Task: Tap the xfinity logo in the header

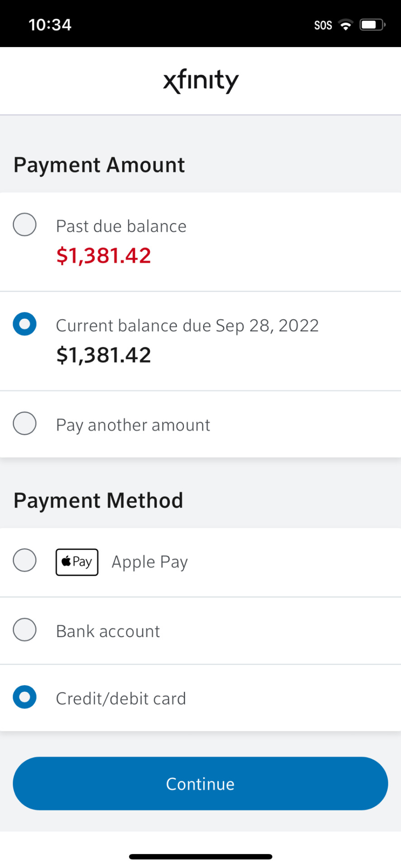Action: [x=200, y=81]
